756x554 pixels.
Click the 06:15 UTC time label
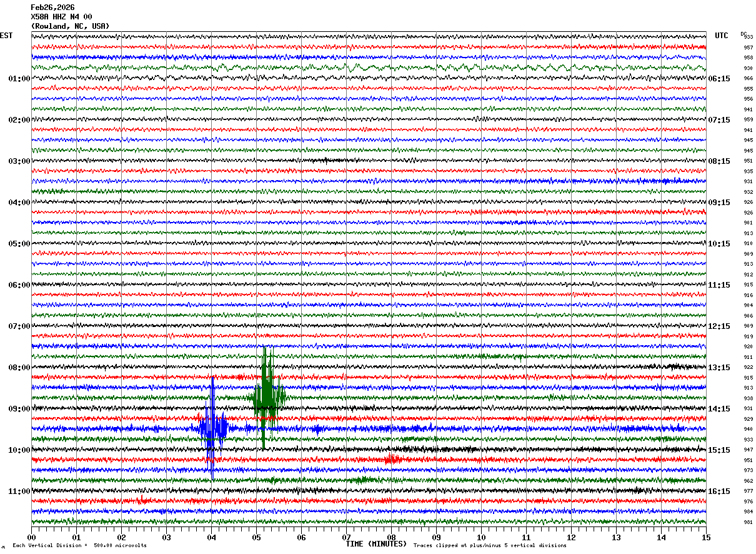click(719, 79)
